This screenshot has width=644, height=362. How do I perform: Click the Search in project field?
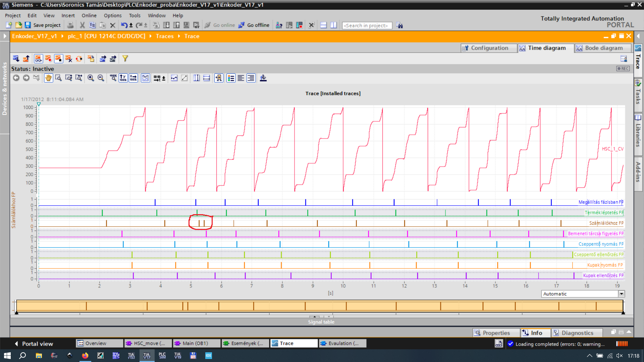click(367, 25)
